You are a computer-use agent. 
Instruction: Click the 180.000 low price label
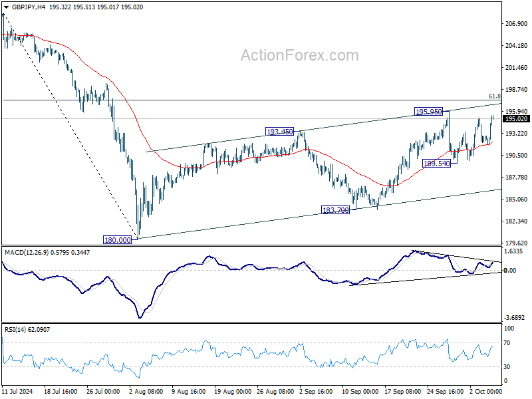coord(118,240)
